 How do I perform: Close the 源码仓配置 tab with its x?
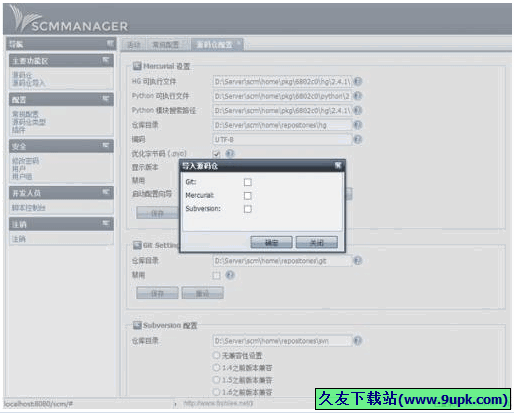coord(239,42)
